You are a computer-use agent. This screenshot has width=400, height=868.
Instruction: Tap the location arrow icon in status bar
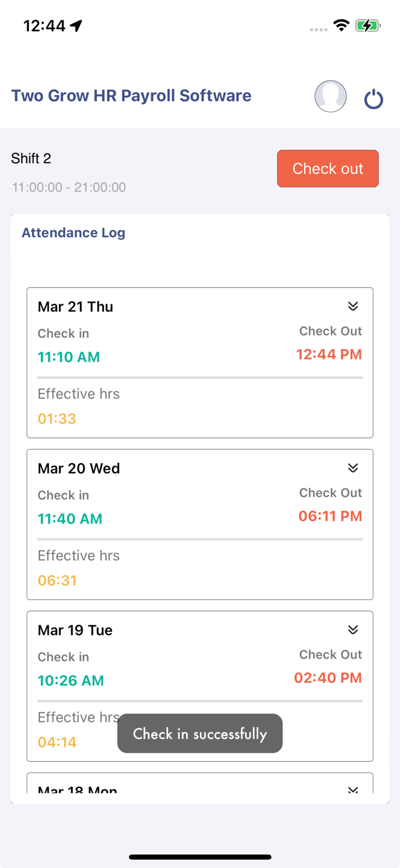[76, 25]
